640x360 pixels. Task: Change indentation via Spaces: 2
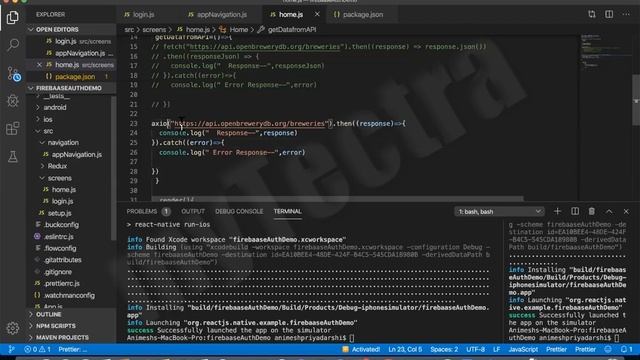pos(444,349)
